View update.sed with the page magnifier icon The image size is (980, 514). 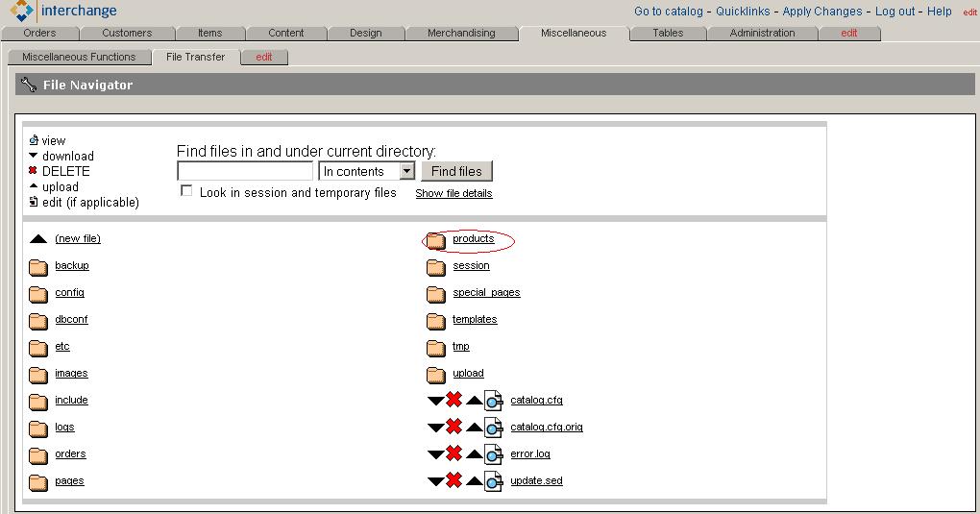click(x=494, y=481)
